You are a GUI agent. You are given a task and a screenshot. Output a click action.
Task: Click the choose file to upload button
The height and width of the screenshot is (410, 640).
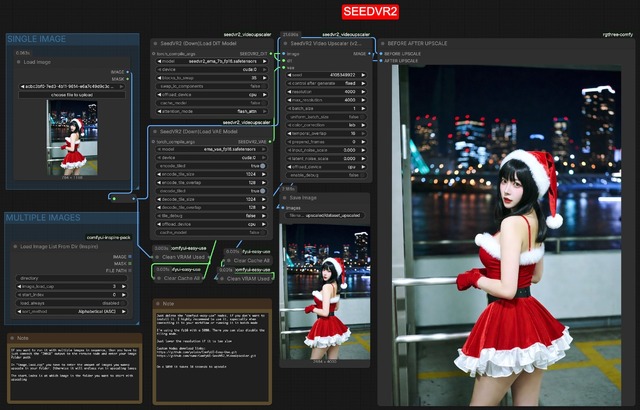coord(72,93)
